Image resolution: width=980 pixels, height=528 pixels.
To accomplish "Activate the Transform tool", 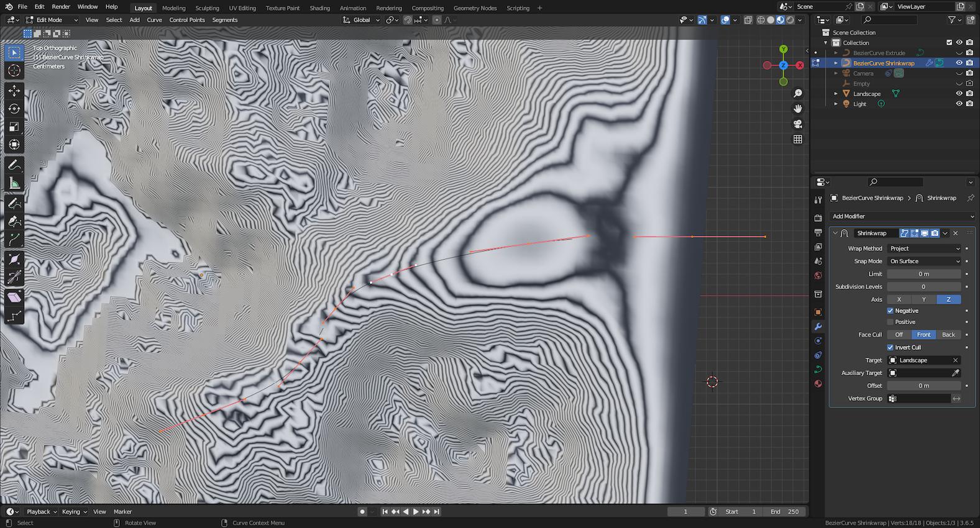I will 14,145.
